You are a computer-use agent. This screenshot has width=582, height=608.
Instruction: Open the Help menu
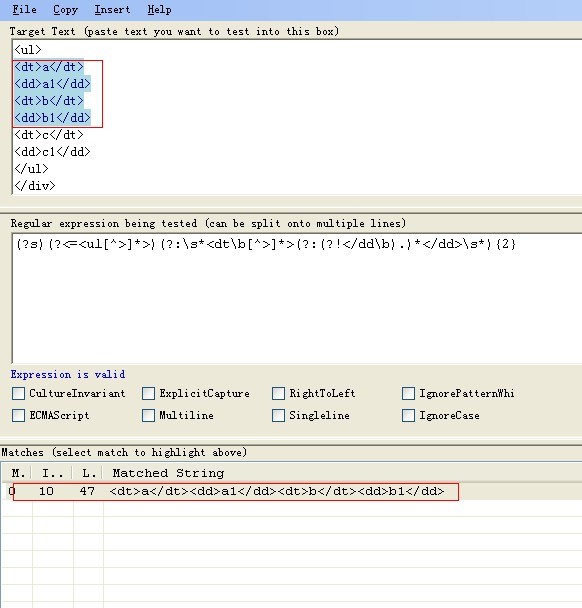(159, 9)
